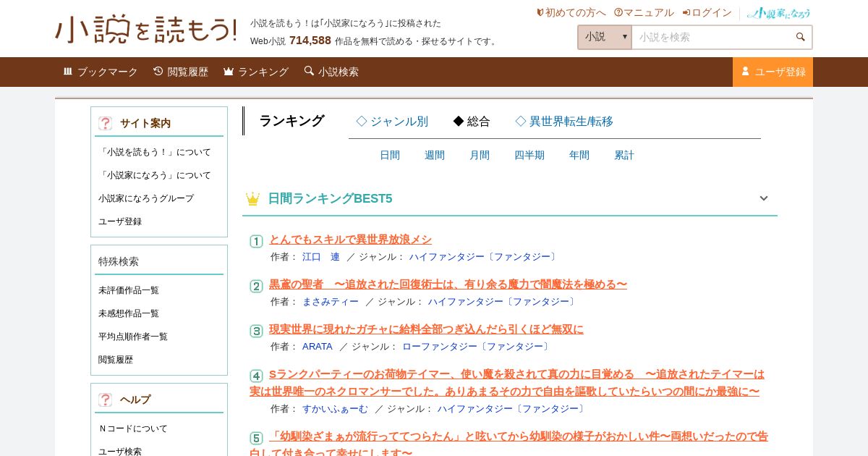The image size is (868, 456).
Task: Click the ログイン login link
Action: [x=707, y=12]
